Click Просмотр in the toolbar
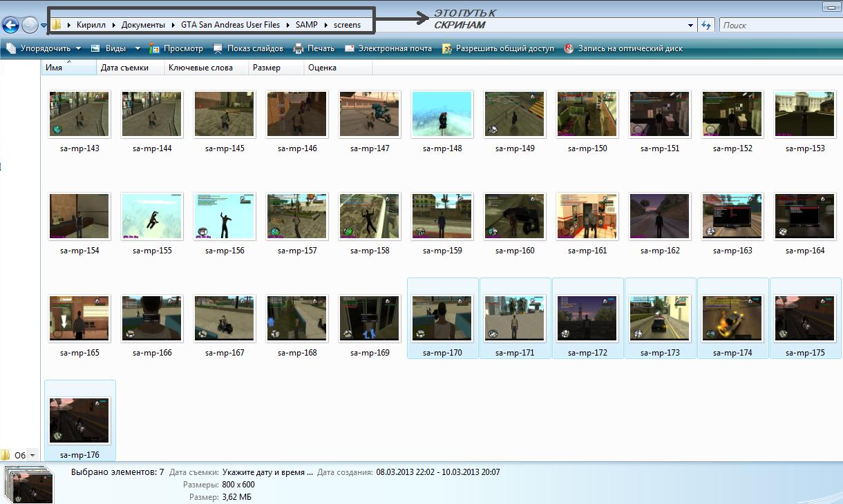The height and width of the screenshot is (504, 843). 176,48
